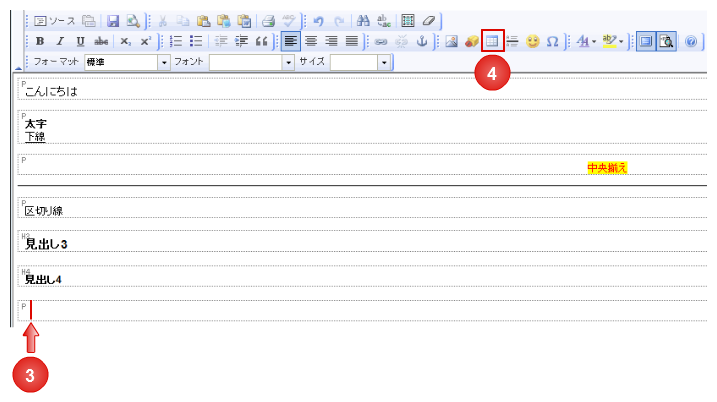Toggle italic formatting
This screenshot has width=717, height=402.
60,41
